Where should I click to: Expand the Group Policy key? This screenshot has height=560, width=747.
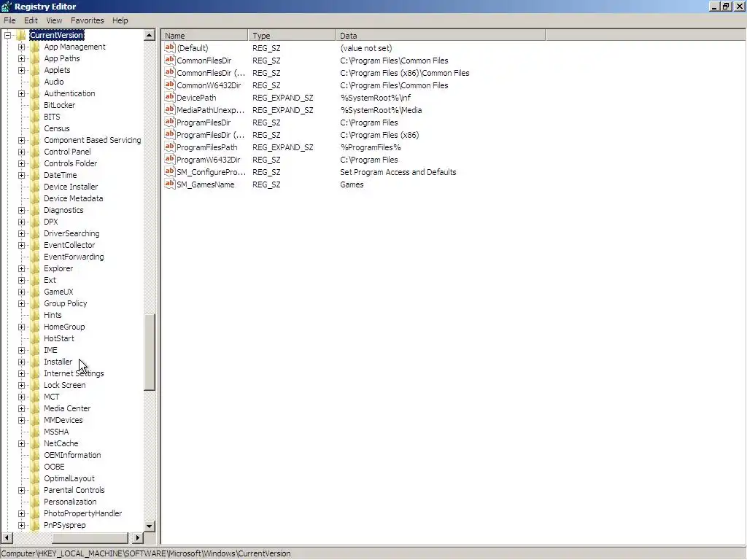tap(21, 304)
